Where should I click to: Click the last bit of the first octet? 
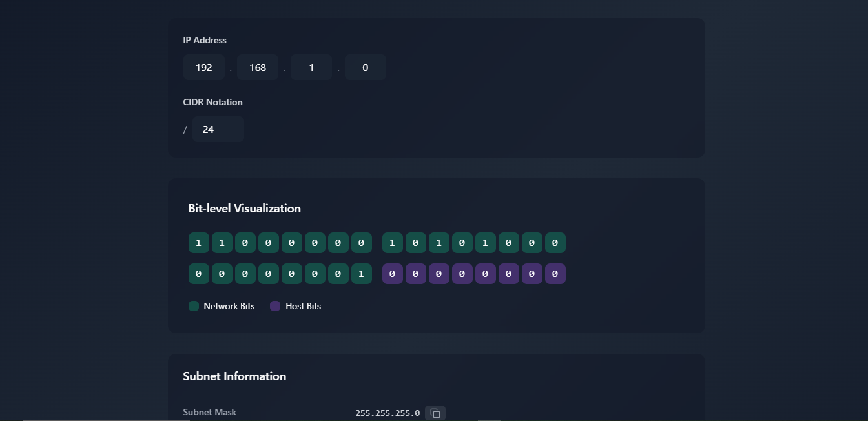362,243
